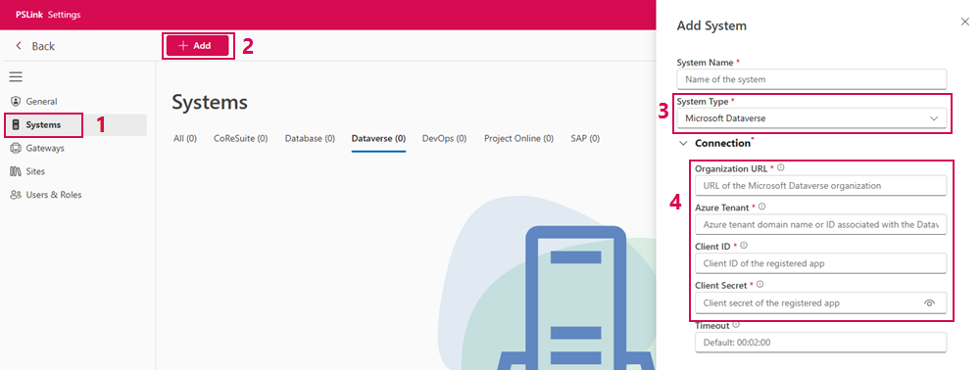
Task: Switch to the All (0) tab
Action: coord(185,139)
